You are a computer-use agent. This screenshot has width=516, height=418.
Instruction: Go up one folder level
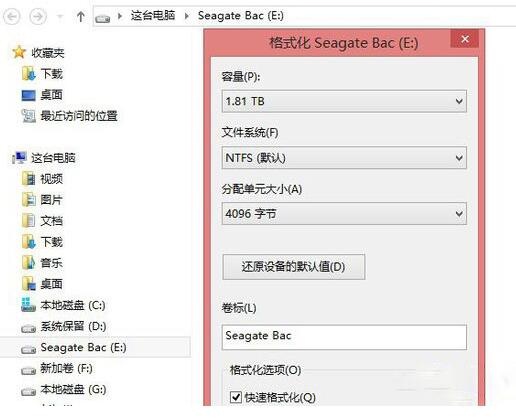click(x=80, y=16)
